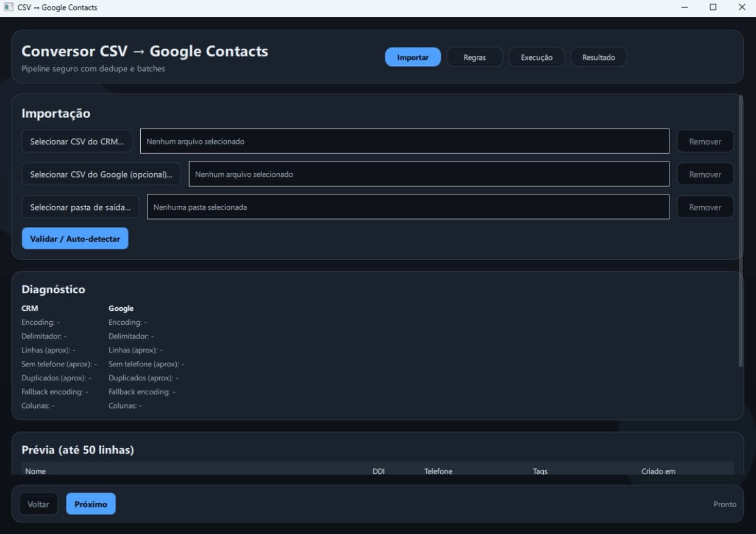Click Remover next to the CRM CSV field
The image size is (756, 534).
click(705, 141)
